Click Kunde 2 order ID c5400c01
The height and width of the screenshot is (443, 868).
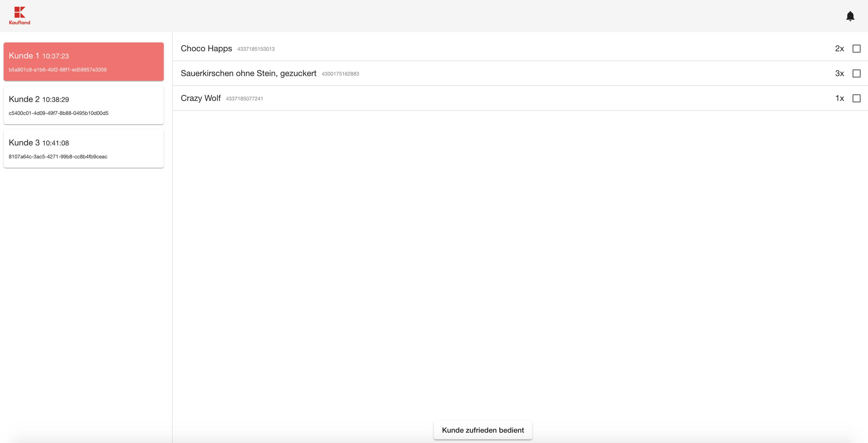59,113
